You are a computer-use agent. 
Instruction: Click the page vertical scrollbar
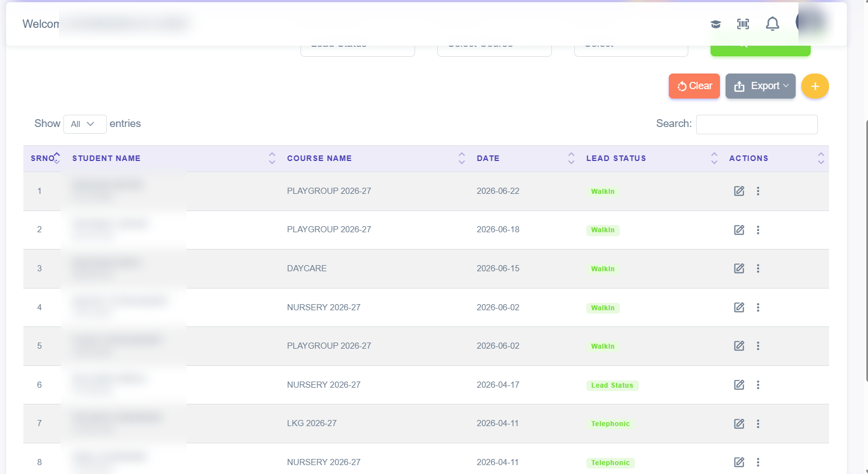coord(866,251)
